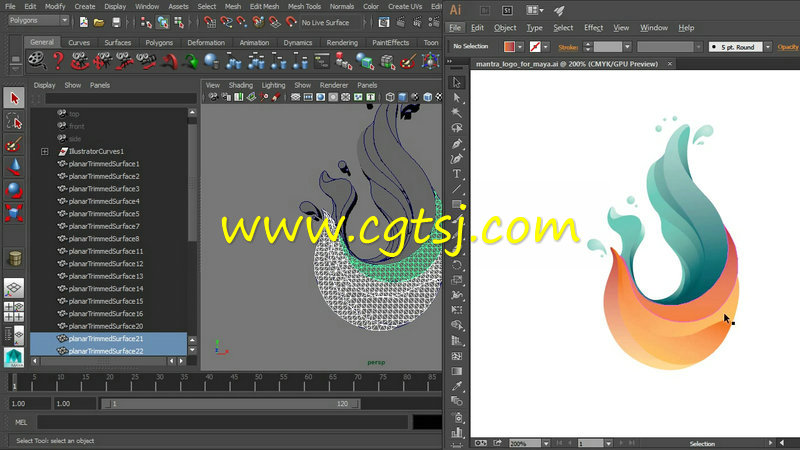
Task: Click the film reel shelf icon in Maya
Action: point(36,61)
